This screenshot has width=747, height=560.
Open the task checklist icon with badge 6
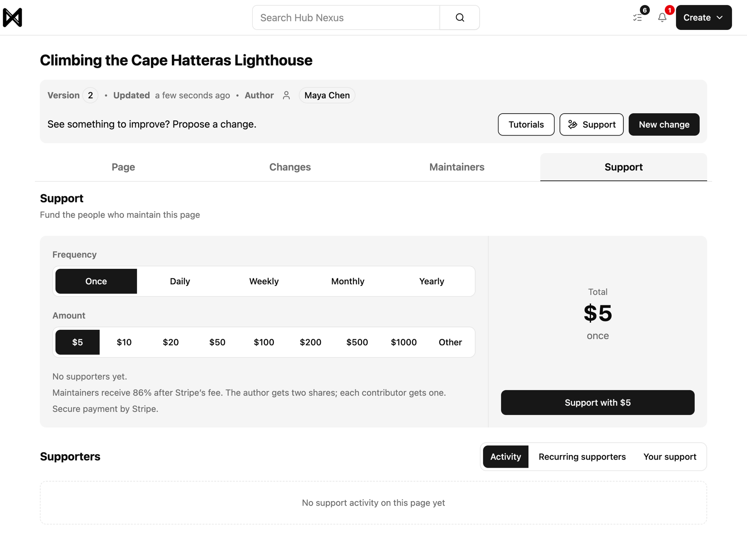638,17
